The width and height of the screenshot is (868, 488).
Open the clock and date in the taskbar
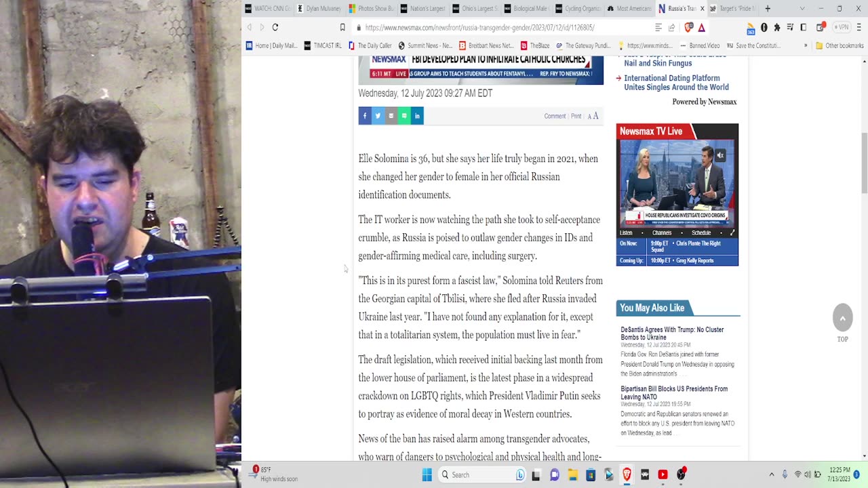click(840, 474)
